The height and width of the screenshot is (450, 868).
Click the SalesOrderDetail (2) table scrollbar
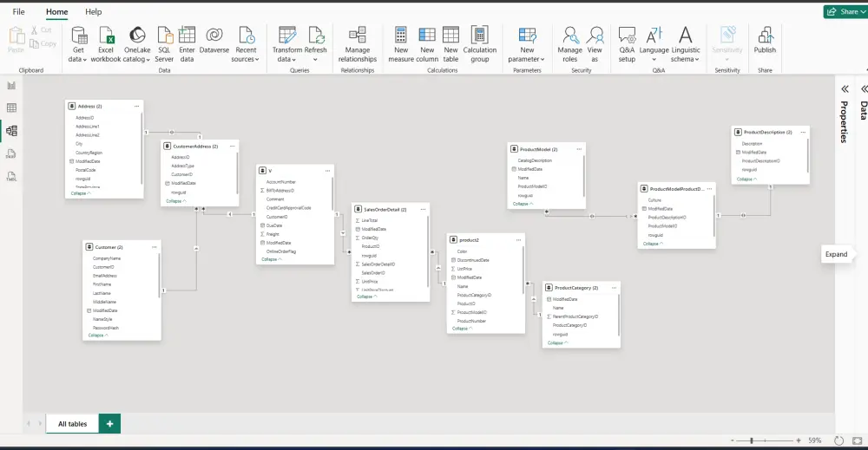(x=428, y=251)
